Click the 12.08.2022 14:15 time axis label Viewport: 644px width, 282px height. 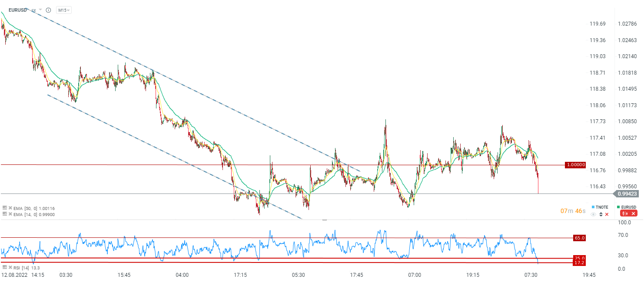coord(22,275)
